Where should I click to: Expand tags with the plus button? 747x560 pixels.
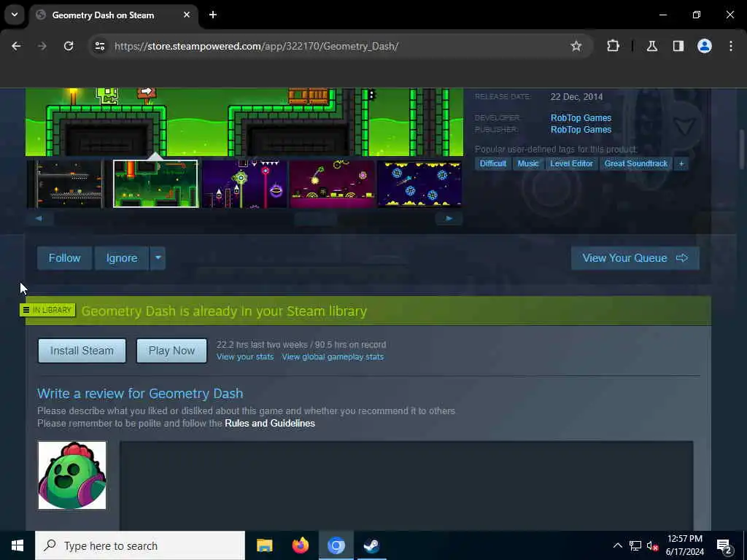[x=681, y=163]
